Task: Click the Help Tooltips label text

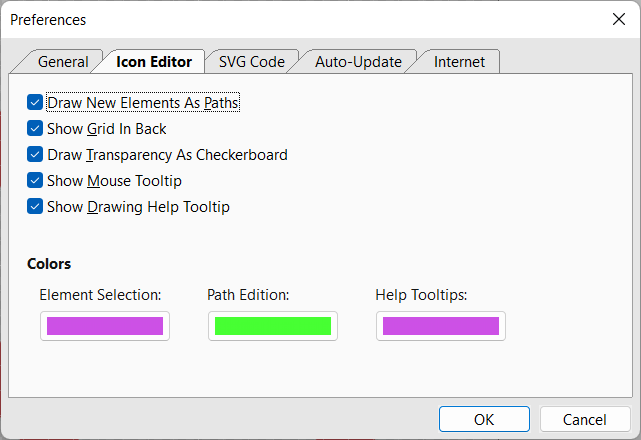Action: coord(421,295)
